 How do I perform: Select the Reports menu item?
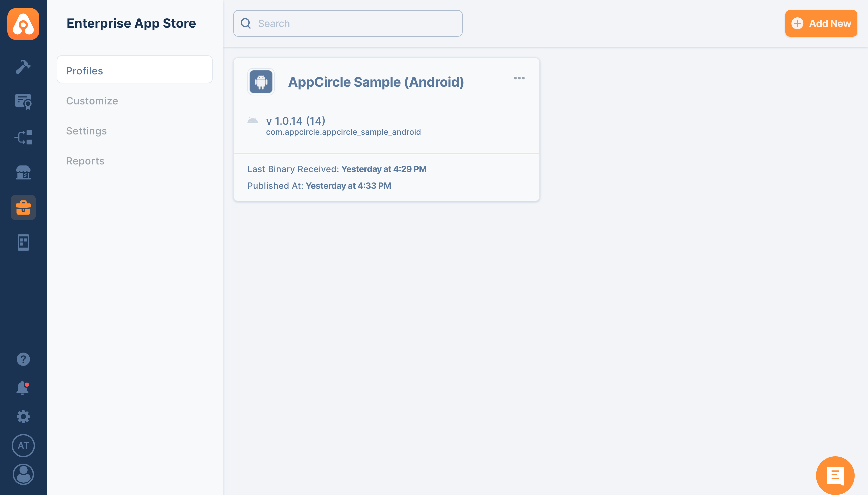[x=85, y=160]
